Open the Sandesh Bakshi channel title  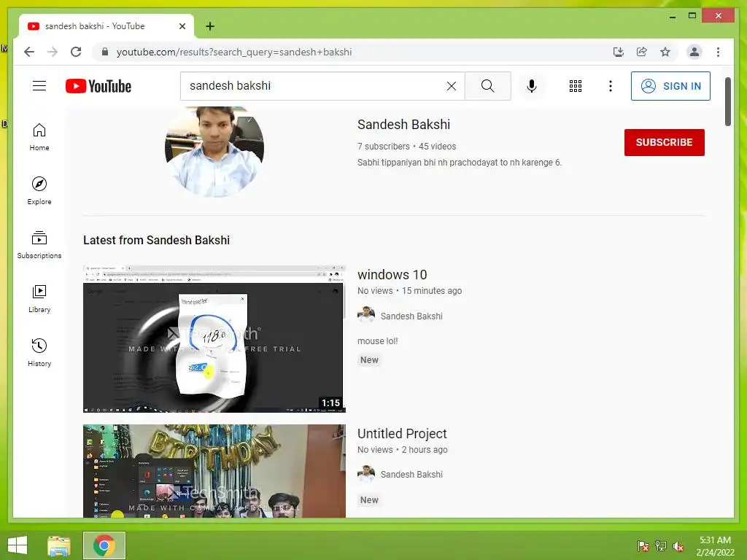tap(403, 125)
